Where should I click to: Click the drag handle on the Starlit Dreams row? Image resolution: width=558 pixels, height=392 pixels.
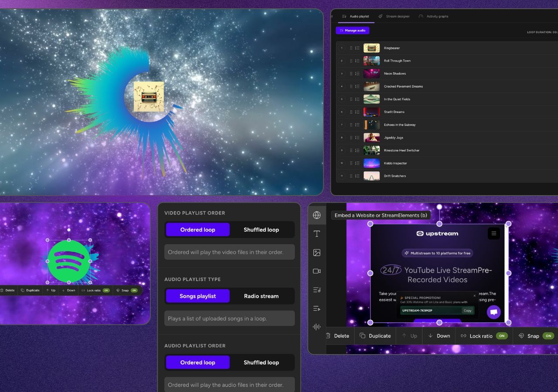tap(351, 112)
